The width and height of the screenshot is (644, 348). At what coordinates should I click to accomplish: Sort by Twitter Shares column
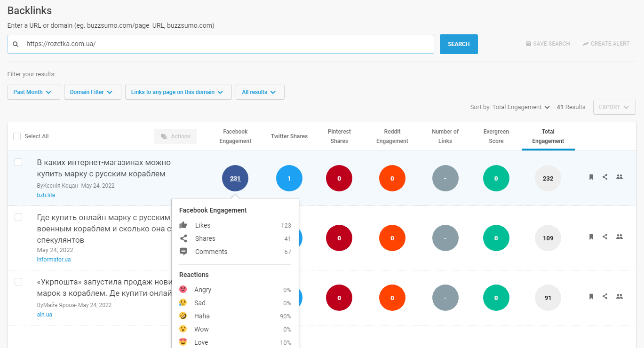pyautogui.click(x=289, y=136)
